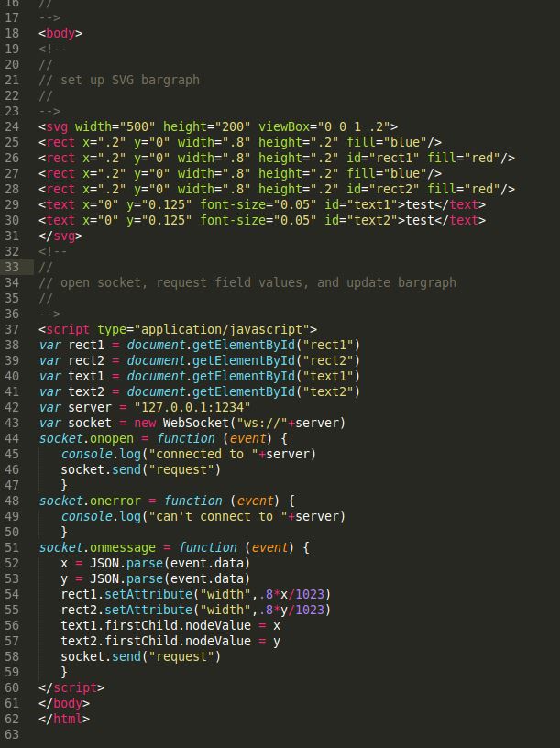Click socket.send("request") on line 46
Image resolution: width=560 pixels, height=748 pixels.
point(141,470)
